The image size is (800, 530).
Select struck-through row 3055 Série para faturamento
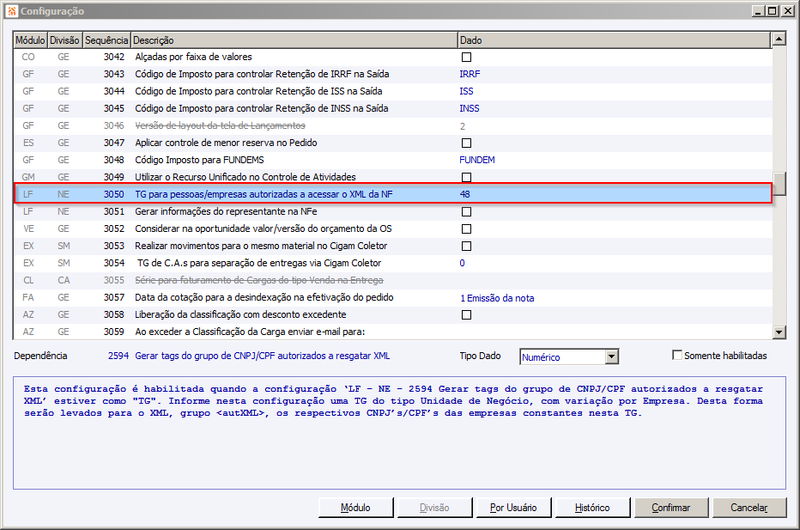coord(393,281)
